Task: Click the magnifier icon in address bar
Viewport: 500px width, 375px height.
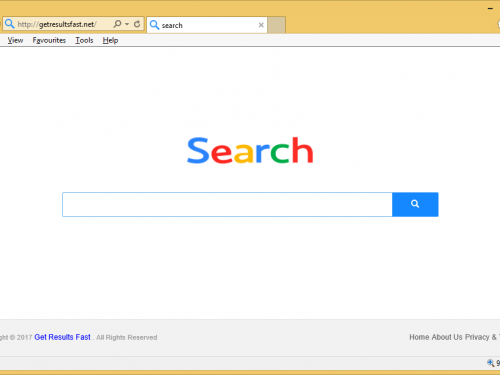Action: pos(10,24)
